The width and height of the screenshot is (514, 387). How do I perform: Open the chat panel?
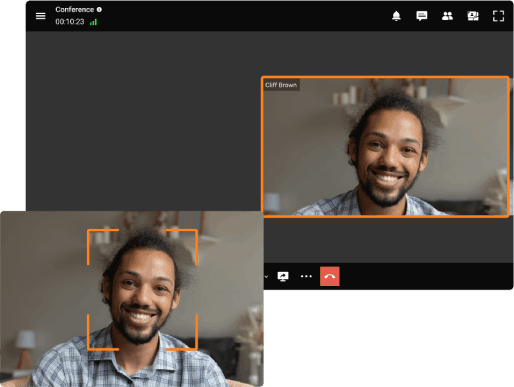pyautogui.click(x=422, y=16)
